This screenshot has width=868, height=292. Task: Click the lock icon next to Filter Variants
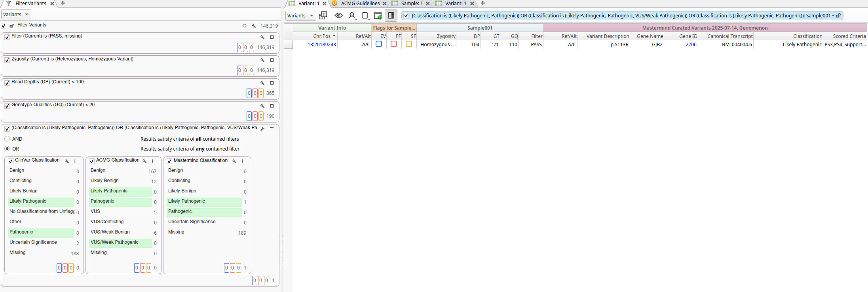point(12,26)
